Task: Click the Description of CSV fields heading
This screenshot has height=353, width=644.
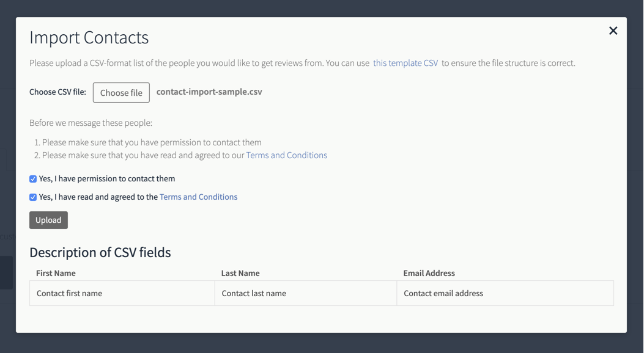Action: click(100, 253)
